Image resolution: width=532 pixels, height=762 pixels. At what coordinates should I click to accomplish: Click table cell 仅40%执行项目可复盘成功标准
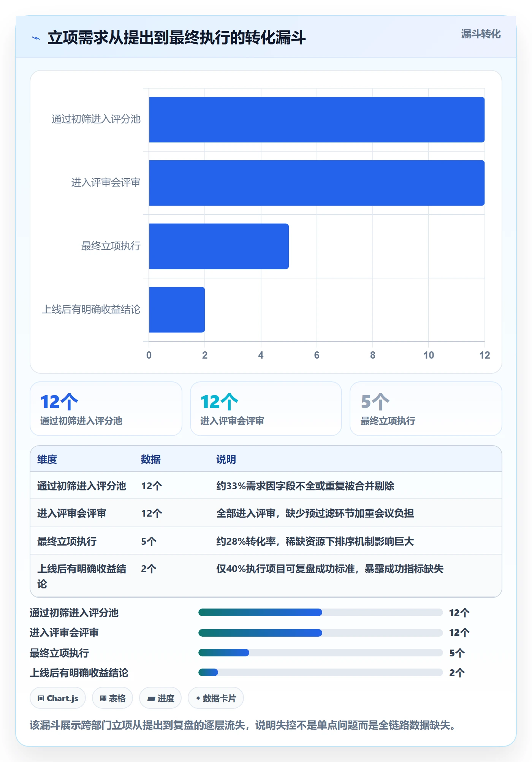click(x=330, y=569)
